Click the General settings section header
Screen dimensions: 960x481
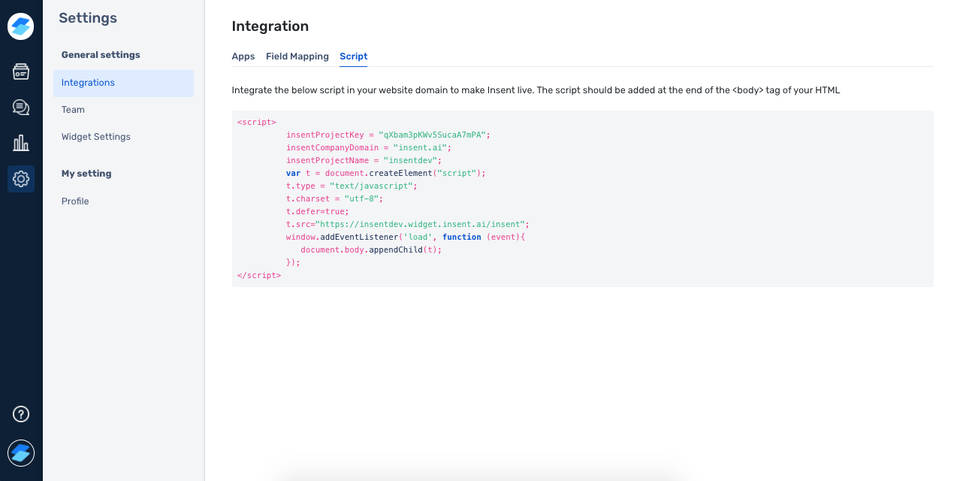tap(101, 55)
